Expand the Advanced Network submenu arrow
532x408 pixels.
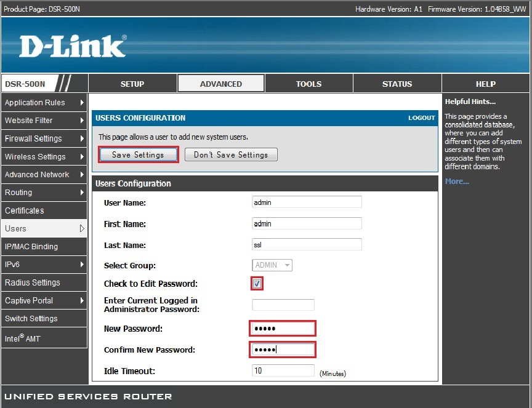point(81,174)
